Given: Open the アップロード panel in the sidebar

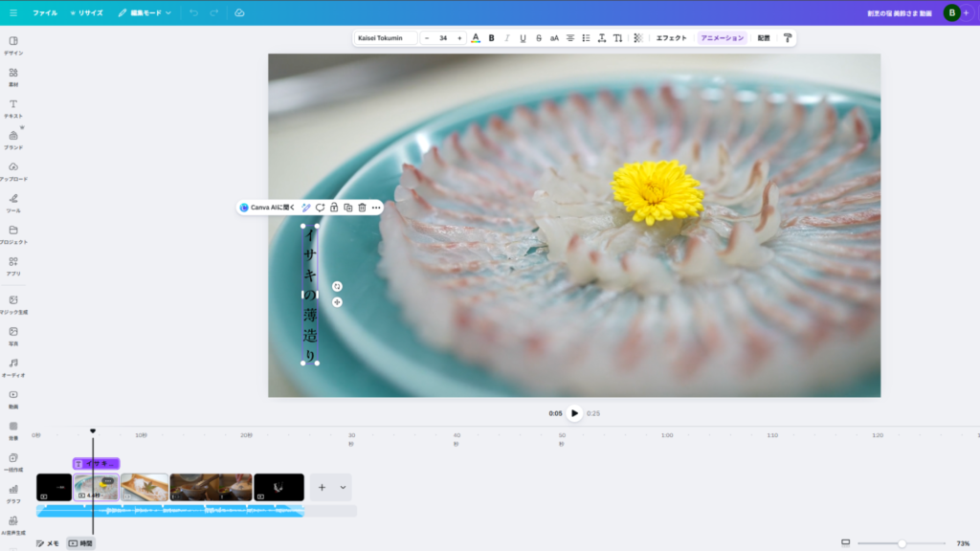Looking at the screenshot, I should coord(13,171).
